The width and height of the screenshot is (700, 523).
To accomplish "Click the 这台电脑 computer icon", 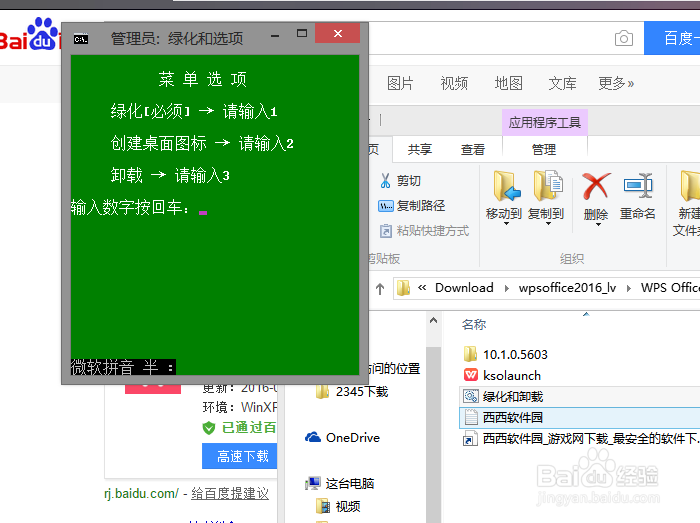I will tap(313, 483).
